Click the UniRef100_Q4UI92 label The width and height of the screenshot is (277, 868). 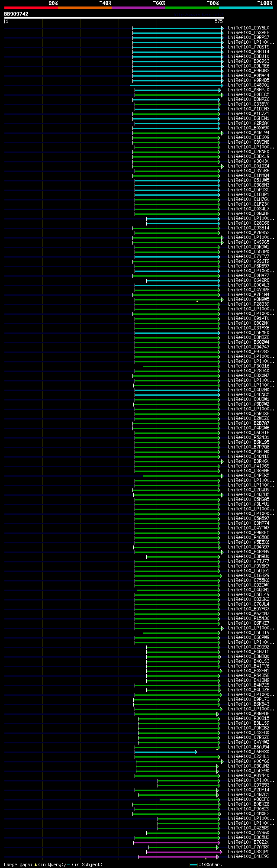pos(248,857)
